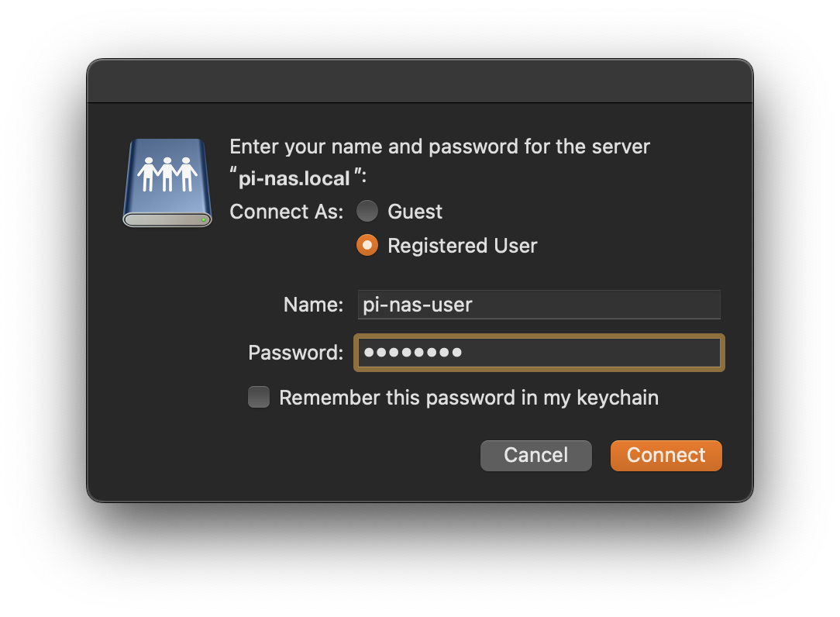Click the Password entry field
The image size is (840, 617).
(x=539, y=353)
